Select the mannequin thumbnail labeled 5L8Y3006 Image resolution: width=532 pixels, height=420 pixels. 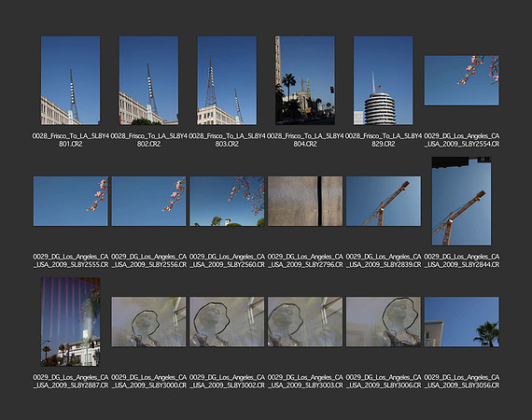(383, 322)
